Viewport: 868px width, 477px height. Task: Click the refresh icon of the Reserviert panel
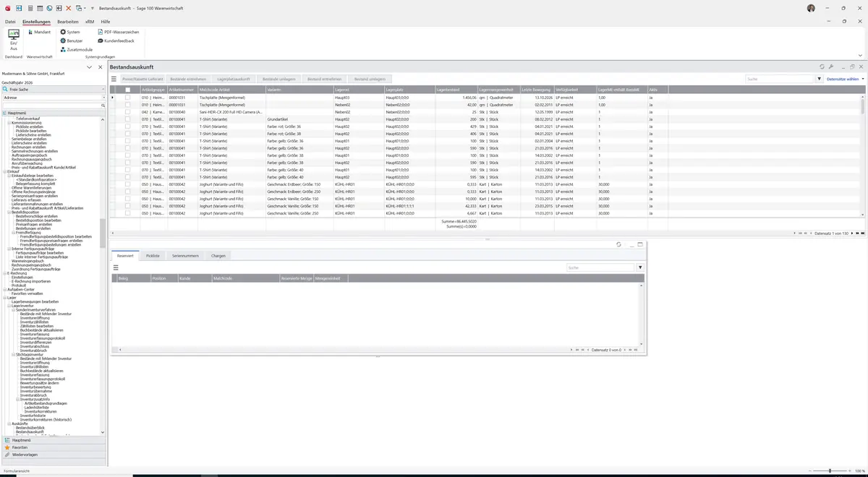tap(618, 244)
